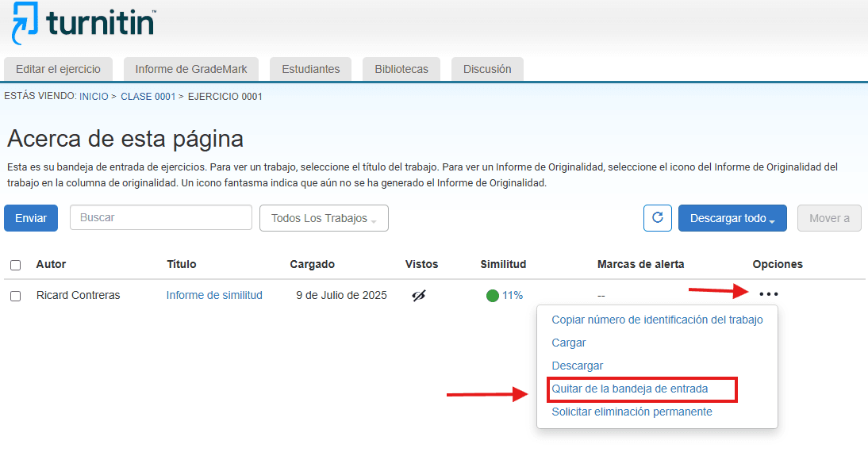Click the ESTÁS VIENDO breadcrumb label
The image size is (868, 452).
[40, 96]
